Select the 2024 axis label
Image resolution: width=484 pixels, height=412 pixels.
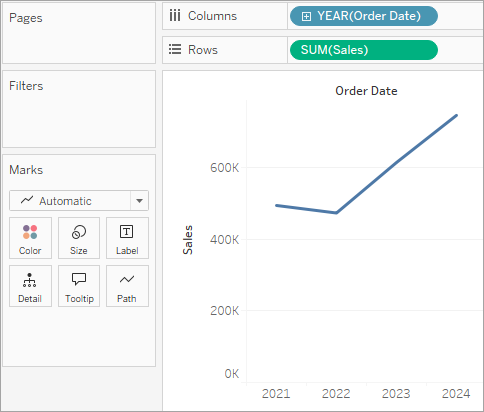456,394
